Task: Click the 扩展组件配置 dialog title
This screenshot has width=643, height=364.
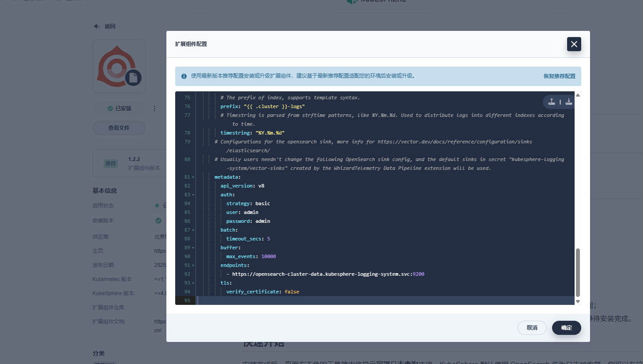Action: [x=191, y=44]
